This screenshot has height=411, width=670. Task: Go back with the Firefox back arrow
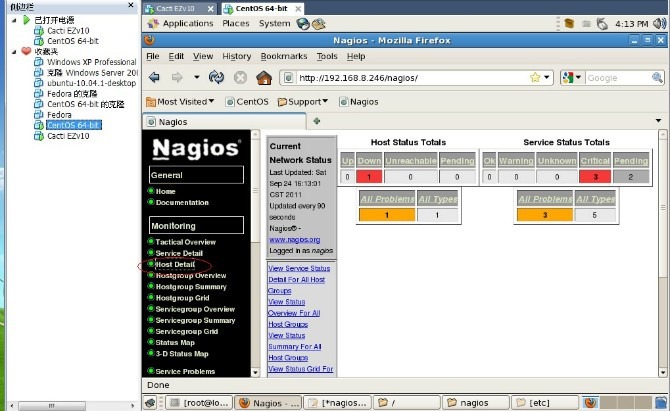(154, 77)
